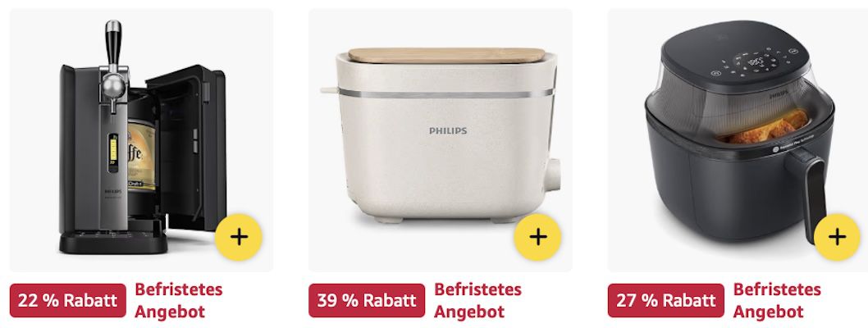Open Befristetes Angebot link under the toaster
The height and width of the screenshot is (328, 868).
(x=477, y=300)
